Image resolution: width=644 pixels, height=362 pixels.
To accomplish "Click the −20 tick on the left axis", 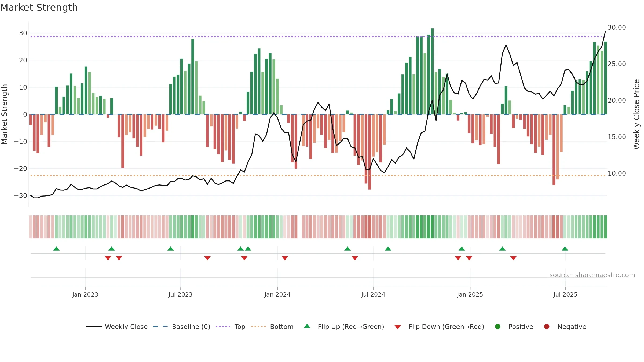I will click(21, 169).
